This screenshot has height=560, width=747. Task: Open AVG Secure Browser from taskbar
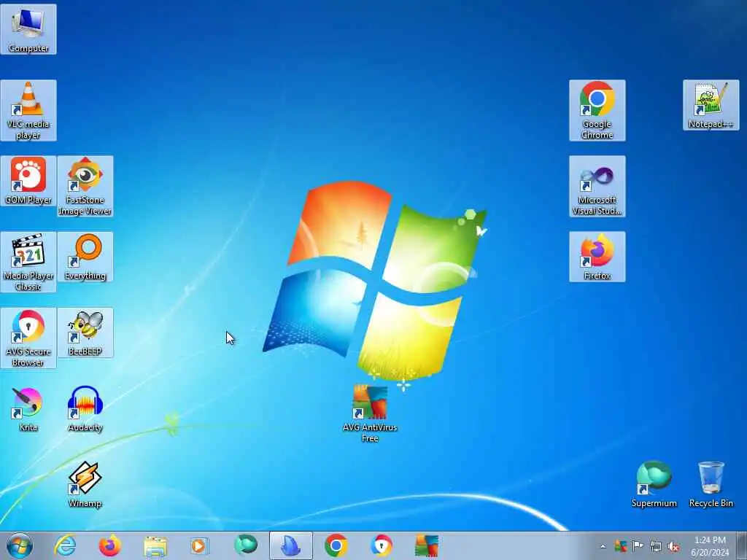click(x=381, y=545)
